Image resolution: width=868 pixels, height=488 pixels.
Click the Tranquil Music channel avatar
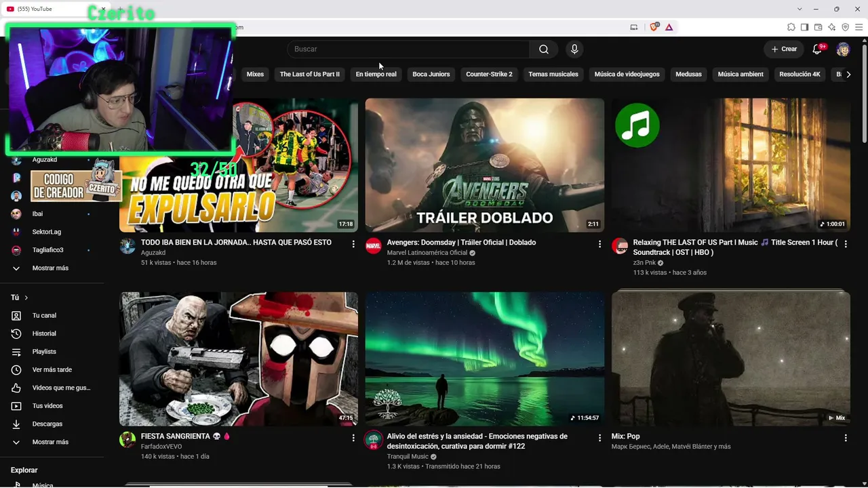point(374,439)
